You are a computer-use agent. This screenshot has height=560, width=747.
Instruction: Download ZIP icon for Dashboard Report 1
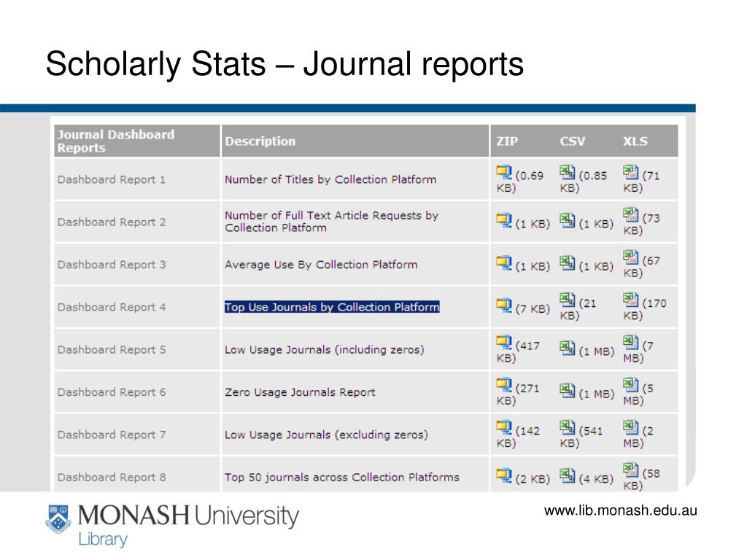coord(504,172)
